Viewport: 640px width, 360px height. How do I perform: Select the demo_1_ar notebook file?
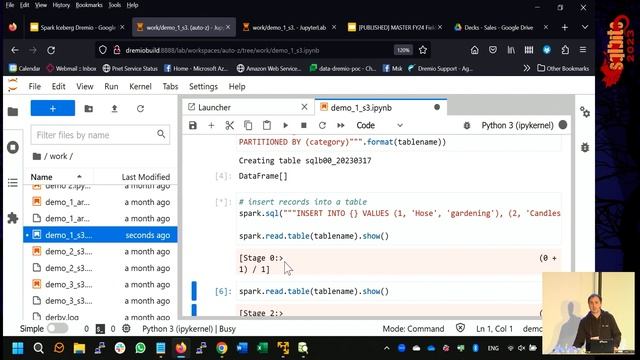point(100,202)
